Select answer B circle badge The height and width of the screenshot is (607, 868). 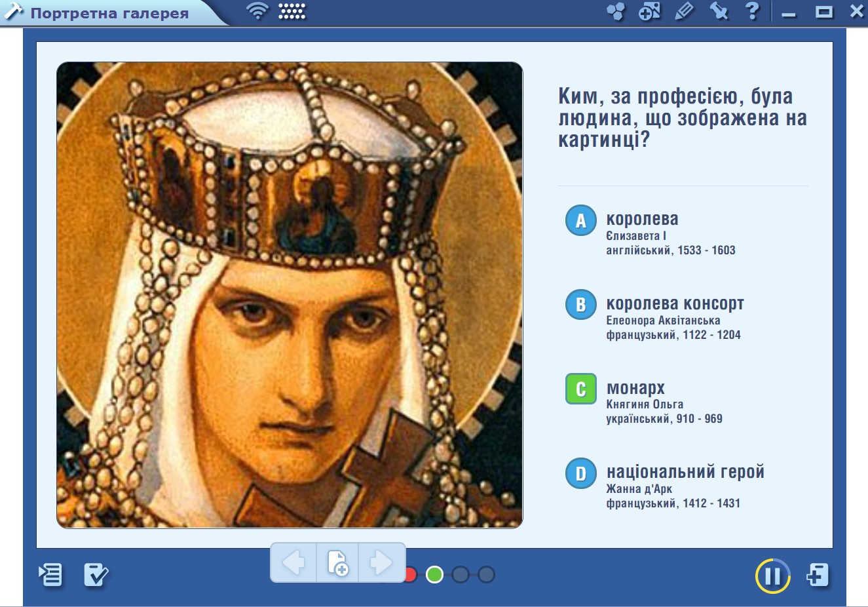coord(580,304)
